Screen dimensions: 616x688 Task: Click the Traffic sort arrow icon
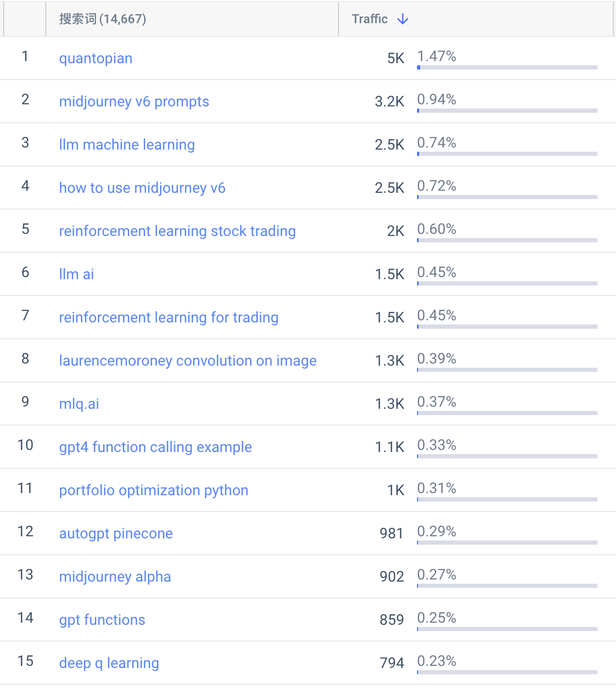click(x=403, y=19)
